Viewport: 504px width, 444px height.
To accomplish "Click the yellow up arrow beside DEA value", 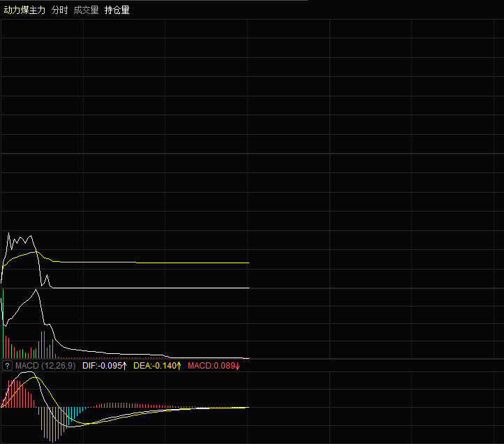I will 179,366.
